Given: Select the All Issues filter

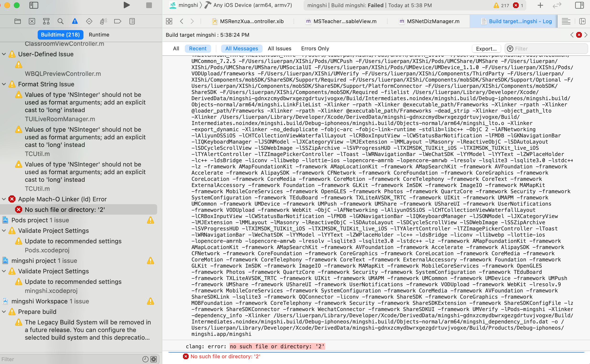Looking at the screenshot, I should click(x=279, y=48).
